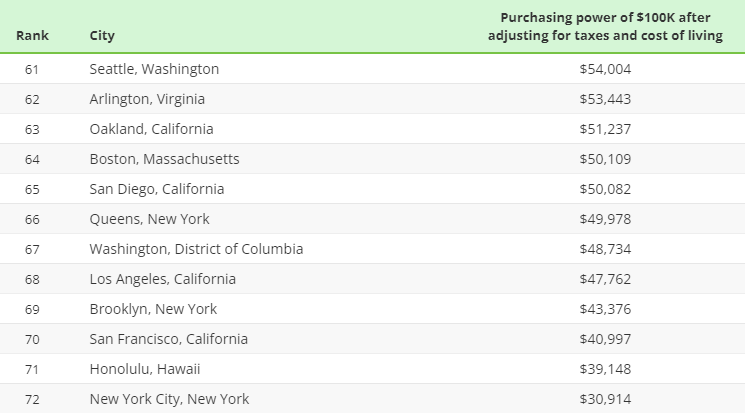Viewport: 745px width, 413px height.
Task: Select Los Angeles, California city cell
Action: (162, 279)
